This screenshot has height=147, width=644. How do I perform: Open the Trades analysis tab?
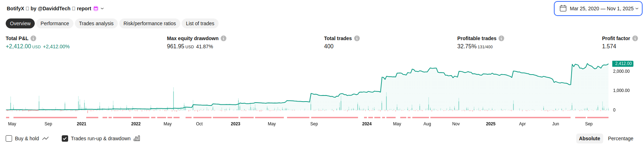[96, 23]
